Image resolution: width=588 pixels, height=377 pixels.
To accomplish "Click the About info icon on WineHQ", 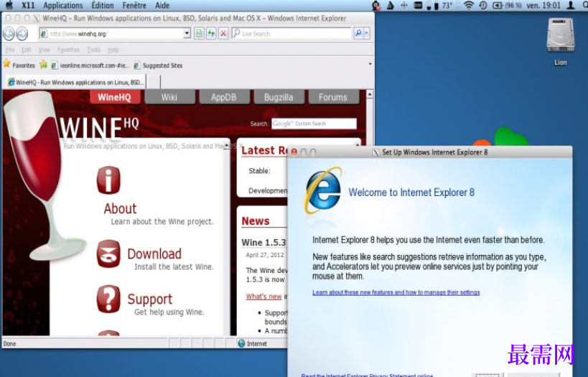I will tap(108, 180).
